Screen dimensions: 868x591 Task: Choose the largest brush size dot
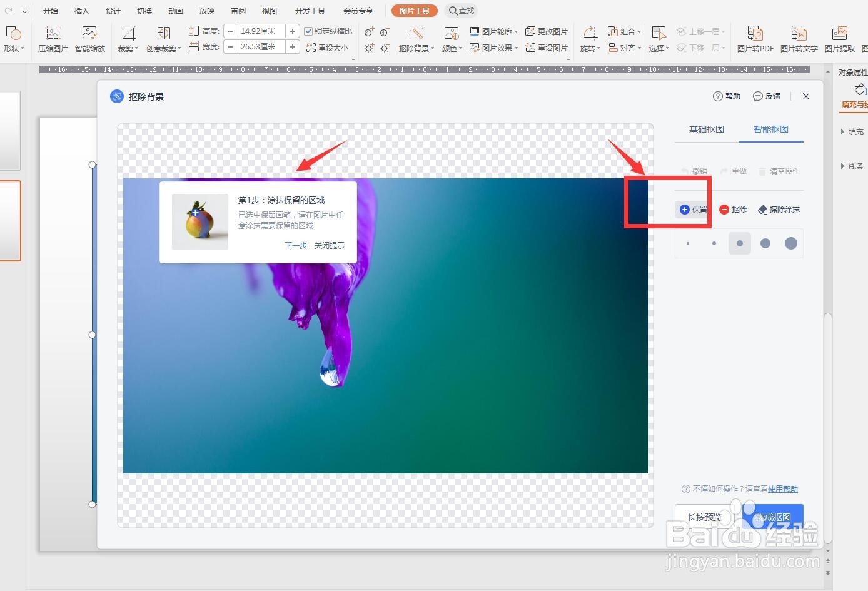791,243
